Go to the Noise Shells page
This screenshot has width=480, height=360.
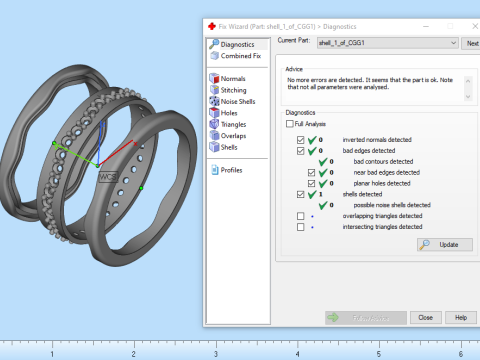pos(238,101)
